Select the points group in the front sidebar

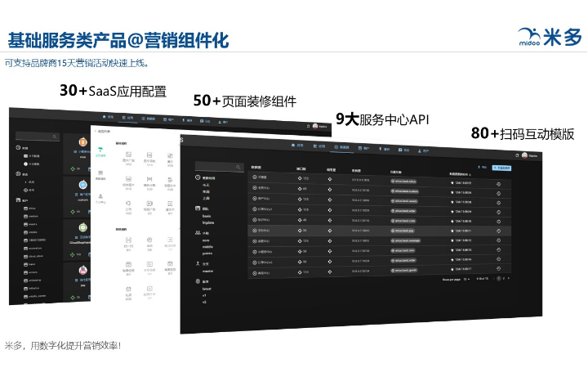coord(207,254)
